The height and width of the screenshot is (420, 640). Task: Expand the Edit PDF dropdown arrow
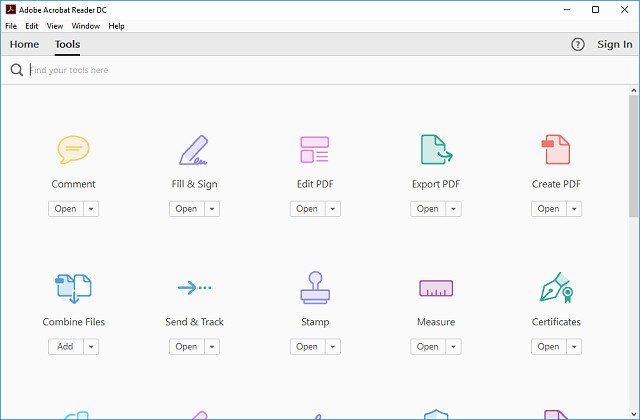point(333,209)
